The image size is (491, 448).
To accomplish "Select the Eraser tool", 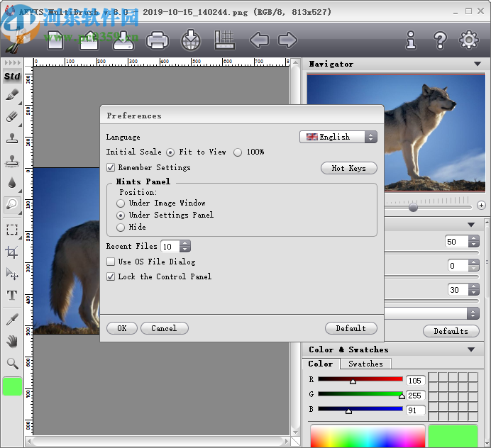I will [x=12, y=117].
